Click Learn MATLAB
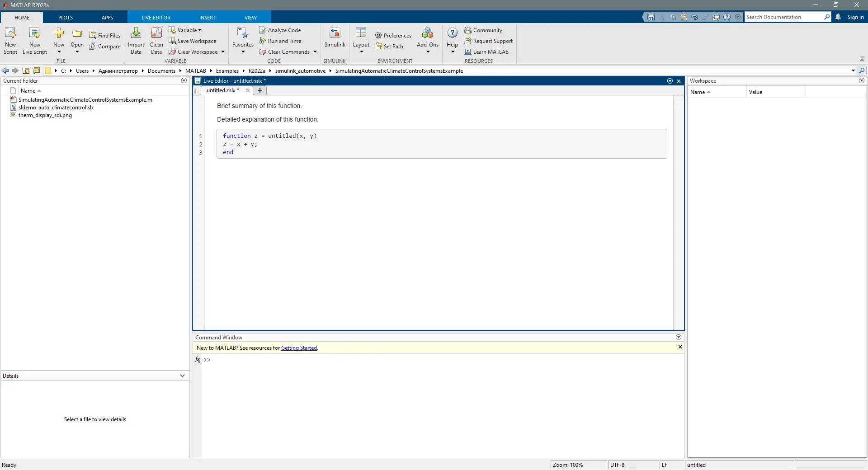868x470 pixels. point(486,52)
